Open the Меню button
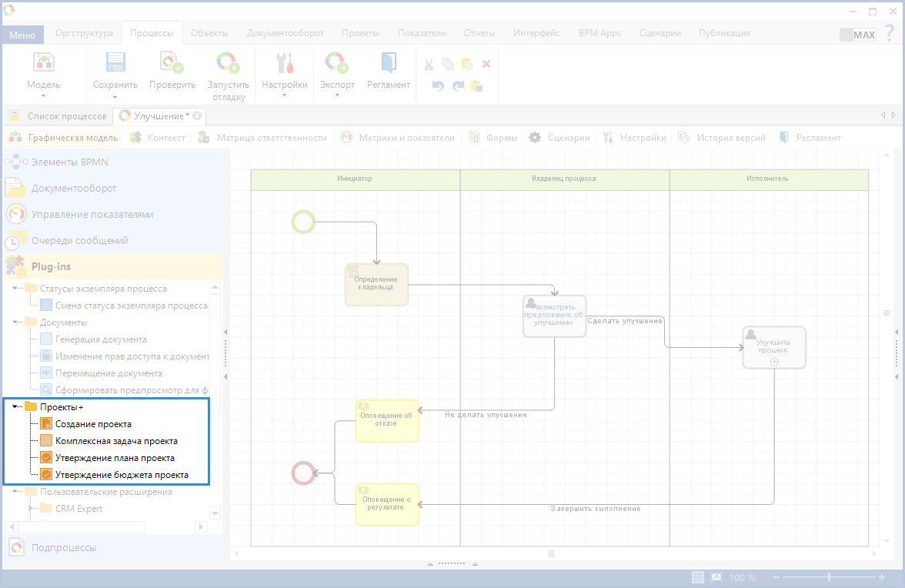 22,35
